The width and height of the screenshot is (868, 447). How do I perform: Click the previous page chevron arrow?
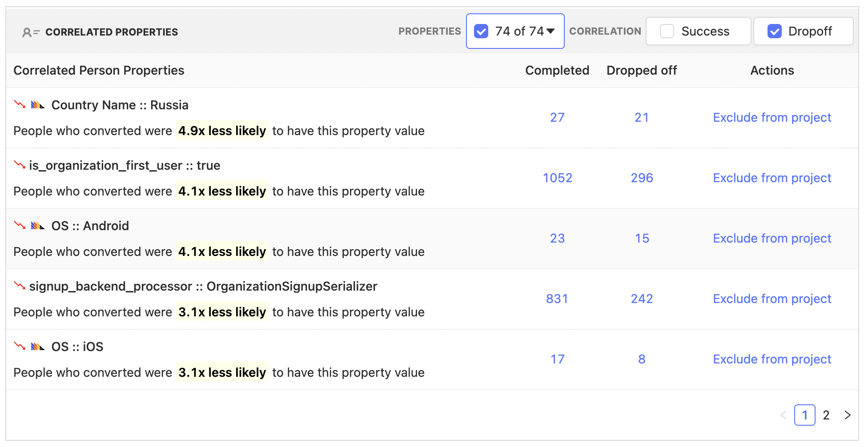tap(784, 415)
